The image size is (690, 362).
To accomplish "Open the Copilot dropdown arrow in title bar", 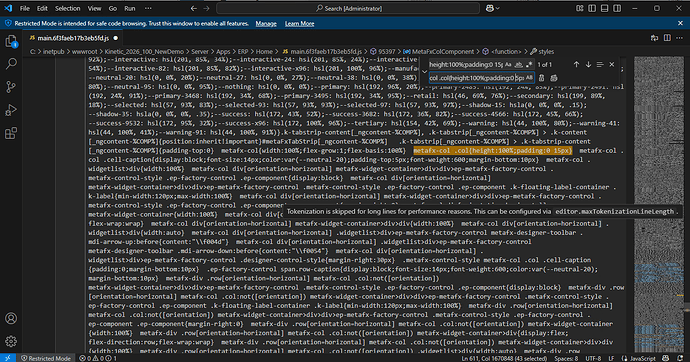I will click(x=498, y=8).
